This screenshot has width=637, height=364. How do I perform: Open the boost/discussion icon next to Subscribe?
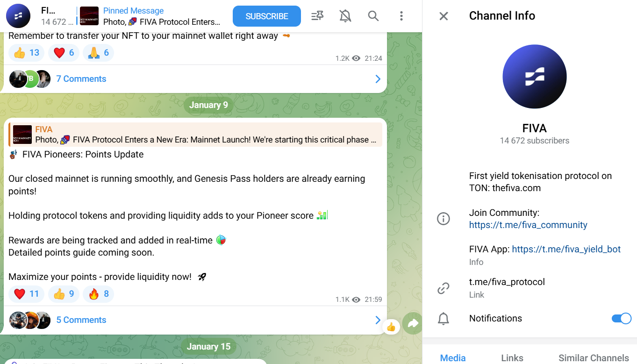point(317,16)
